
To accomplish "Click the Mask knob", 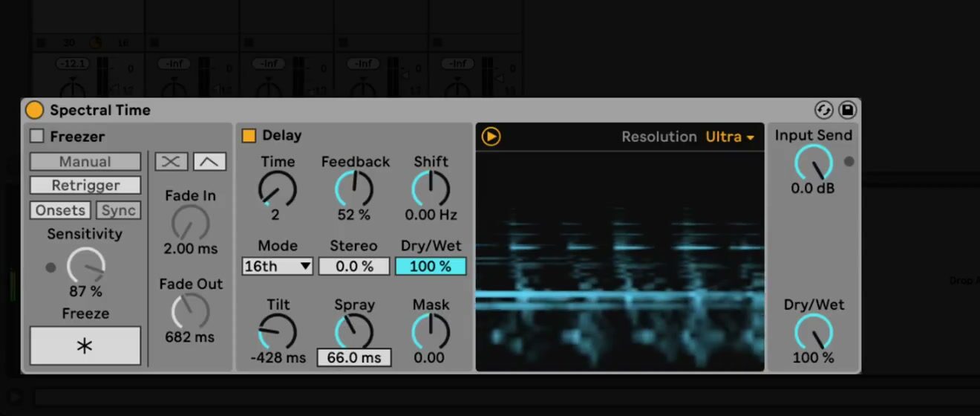I will pyautogui.click(x=431, y=331).
